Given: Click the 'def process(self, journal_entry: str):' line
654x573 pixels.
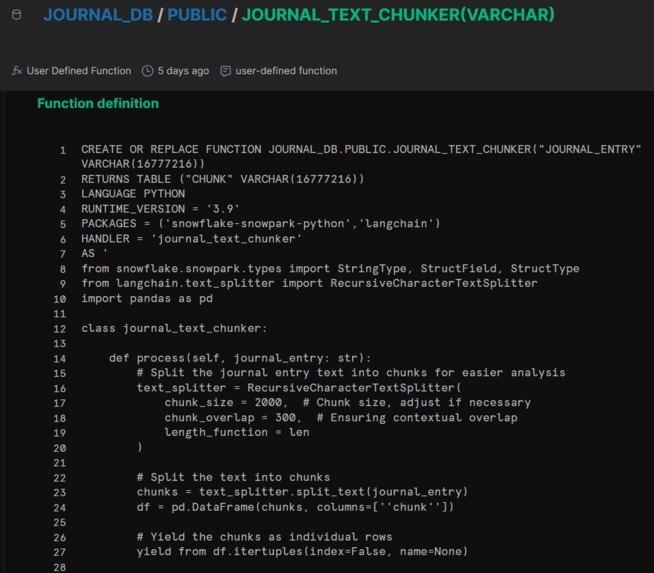Looking at the screenshot, I should [x=240, y=358].
